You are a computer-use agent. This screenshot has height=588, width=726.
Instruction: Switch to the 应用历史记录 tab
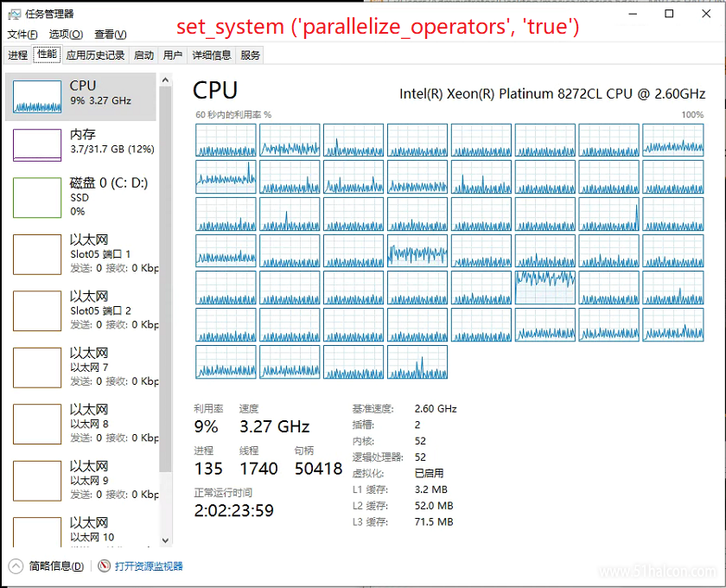(x=95, y=55)
